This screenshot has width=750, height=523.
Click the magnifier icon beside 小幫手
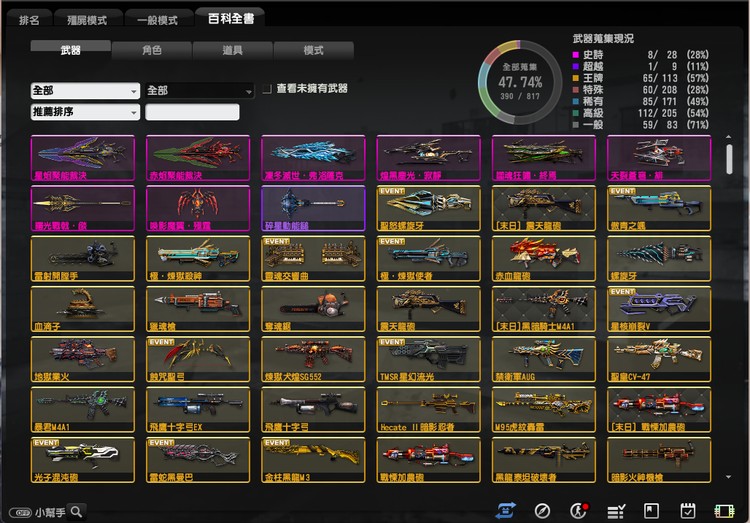click(x=76, y=512)
